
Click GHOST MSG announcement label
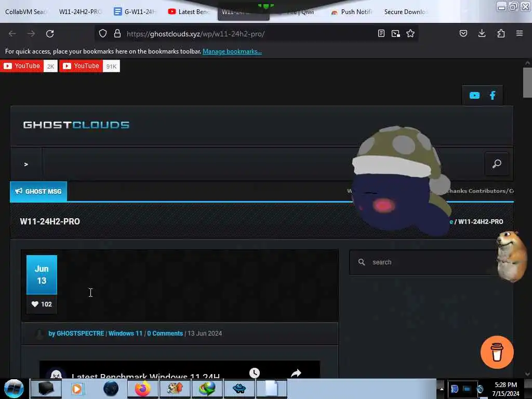(x=38, y=191)
